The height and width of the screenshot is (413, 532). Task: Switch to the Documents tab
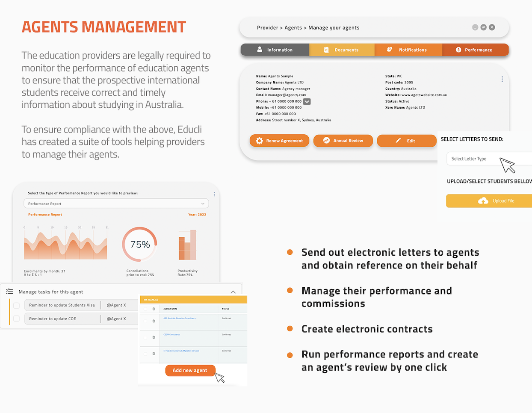[x=341, y=50]
